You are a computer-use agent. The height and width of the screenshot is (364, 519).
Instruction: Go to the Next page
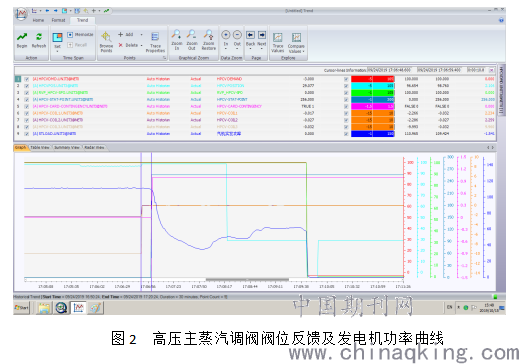coord(262,35)
